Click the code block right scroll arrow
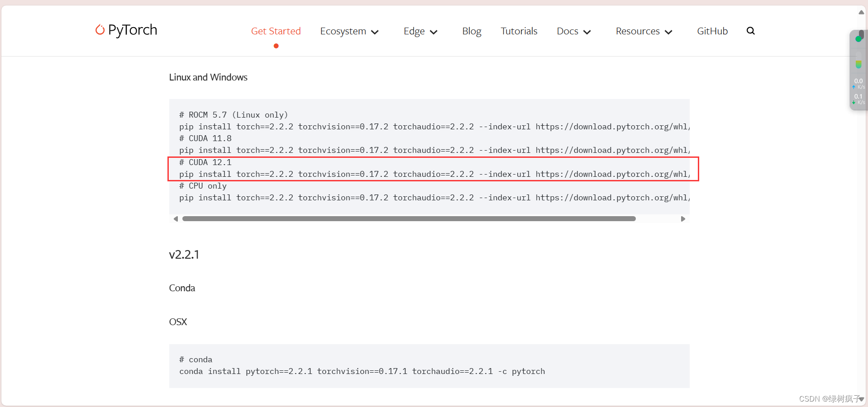The width and height of the screenshot is (868, 407). tap(683, 219)
